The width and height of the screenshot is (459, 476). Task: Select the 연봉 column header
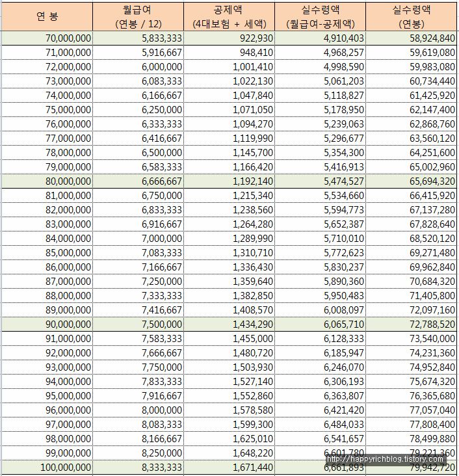click(47, 16)
